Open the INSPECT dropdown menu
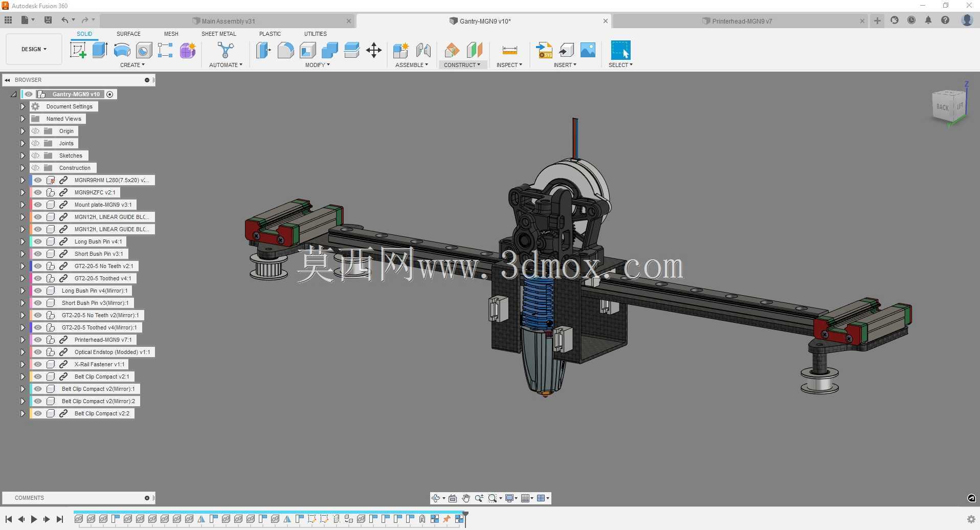This screenshot has width=980, height=530. [x=509, y=65]
